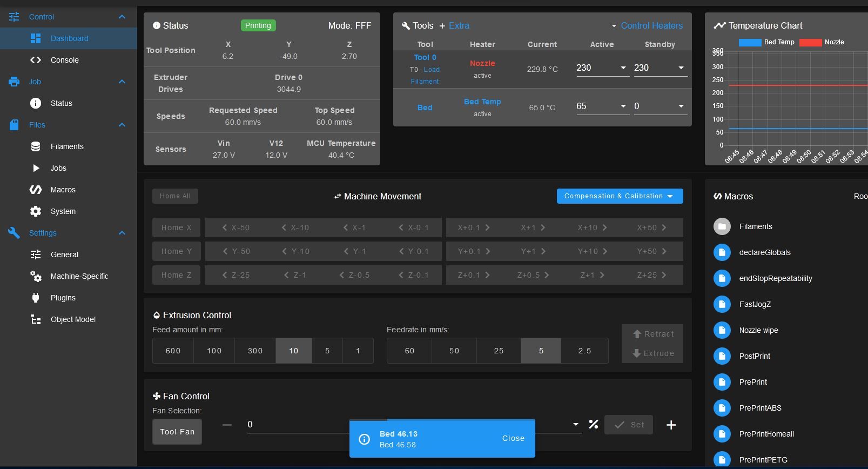868x469 pixels.
Task: Click PostPrint macro file icon
Action: click(x=722, y=356)
